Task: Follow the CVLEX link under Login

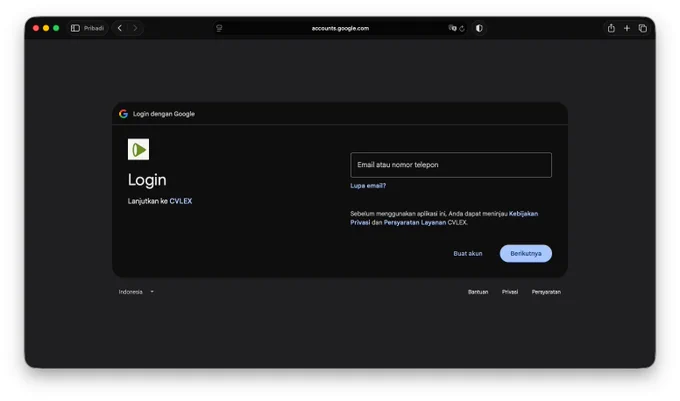Action: 180,201
